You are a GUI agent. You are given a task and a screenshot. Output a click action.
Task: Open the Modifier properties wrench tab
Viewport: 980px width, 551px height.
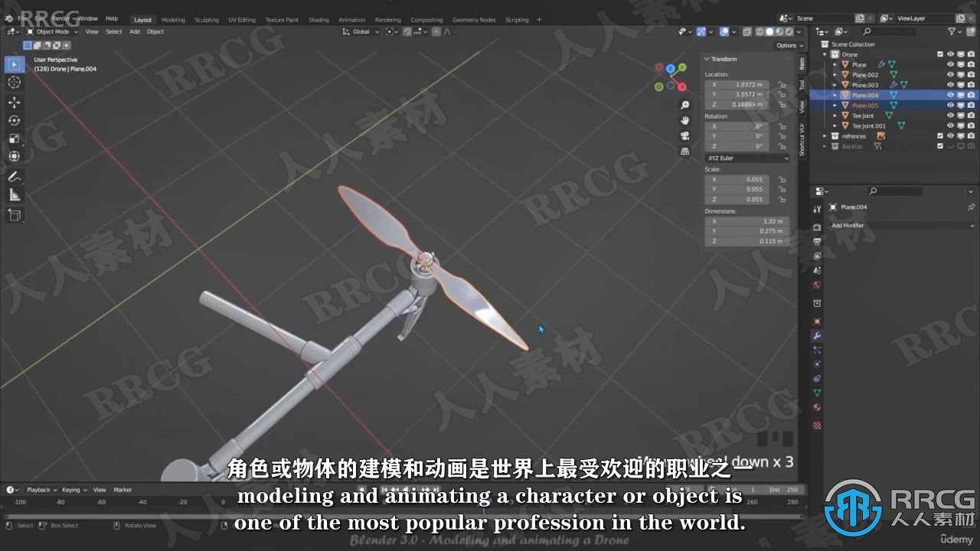817,336
